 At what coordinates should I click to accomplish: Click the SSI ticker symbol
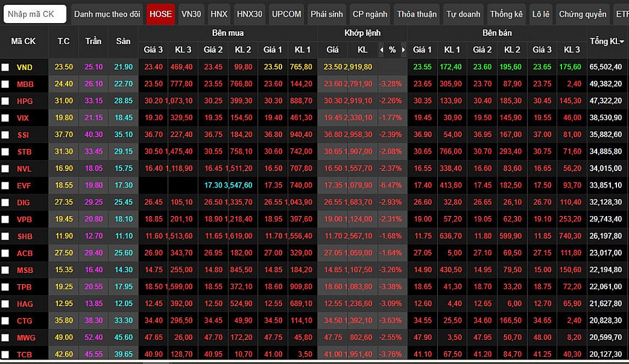(x=24, y=135)
